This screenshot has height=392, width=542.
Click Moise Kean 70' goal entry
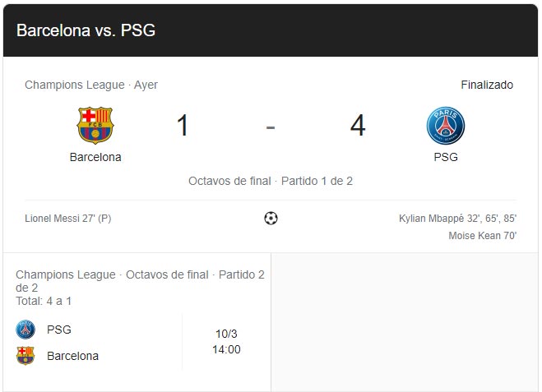(x=483, y=236)
